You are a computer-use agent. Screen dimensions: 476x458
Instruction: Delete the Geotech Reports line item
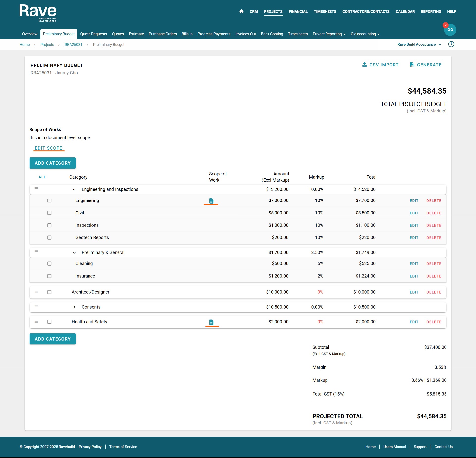coord(434,238)
